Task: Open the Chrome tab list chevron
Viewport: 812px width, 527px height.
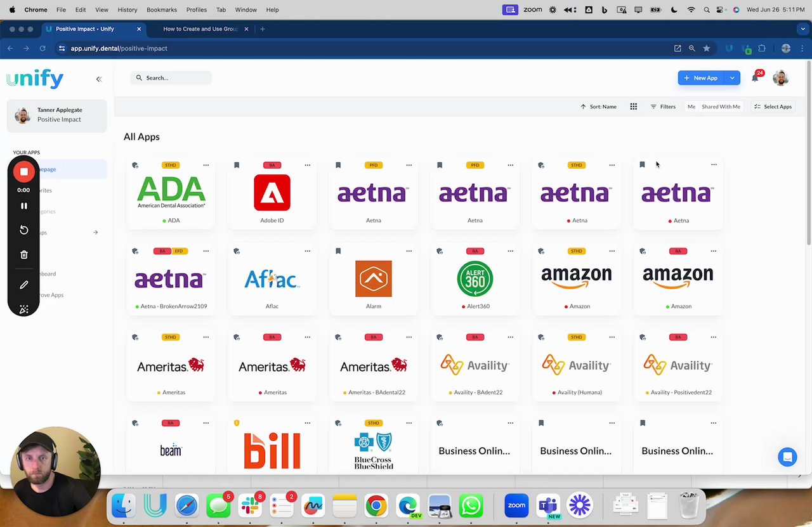Action: [x=802, y=29]
